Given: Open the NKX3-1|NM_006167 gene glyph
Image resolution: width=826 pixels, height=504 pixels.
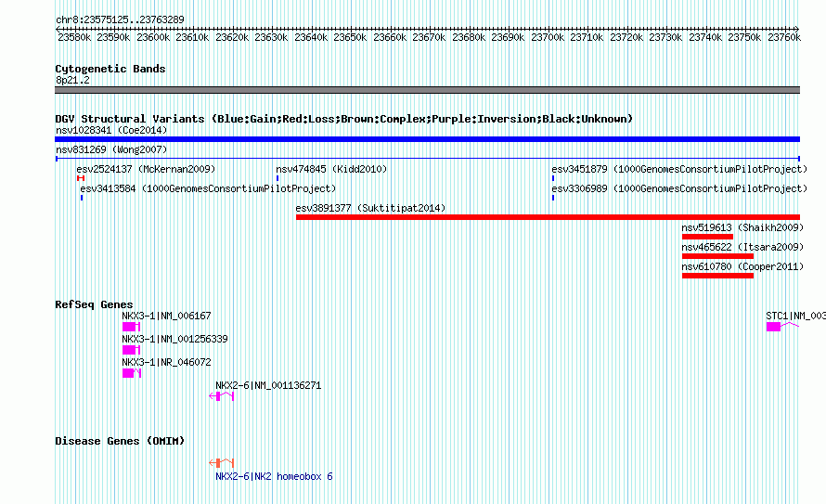Looking at the screenshot, I should point(131,327).
